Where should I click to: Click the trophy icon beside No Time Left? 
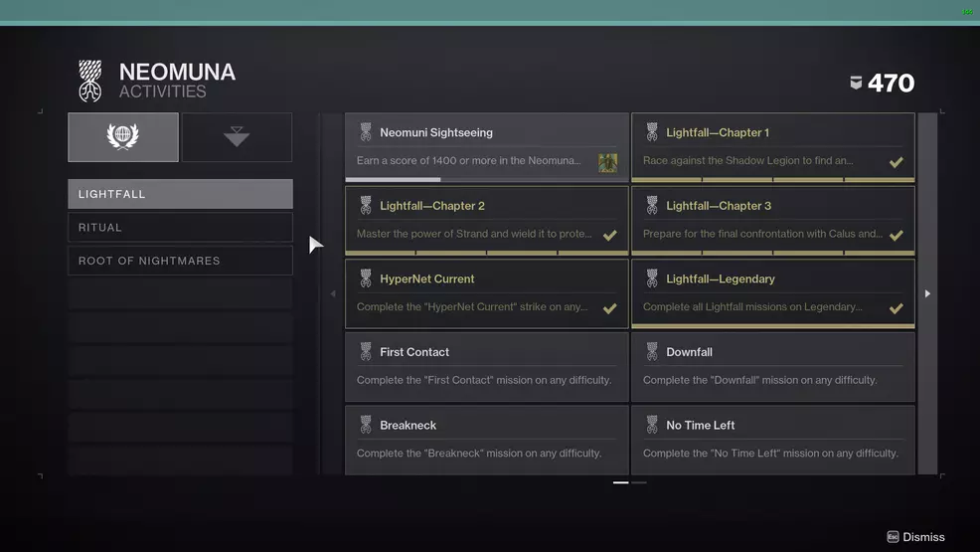[x=652, y=425]
